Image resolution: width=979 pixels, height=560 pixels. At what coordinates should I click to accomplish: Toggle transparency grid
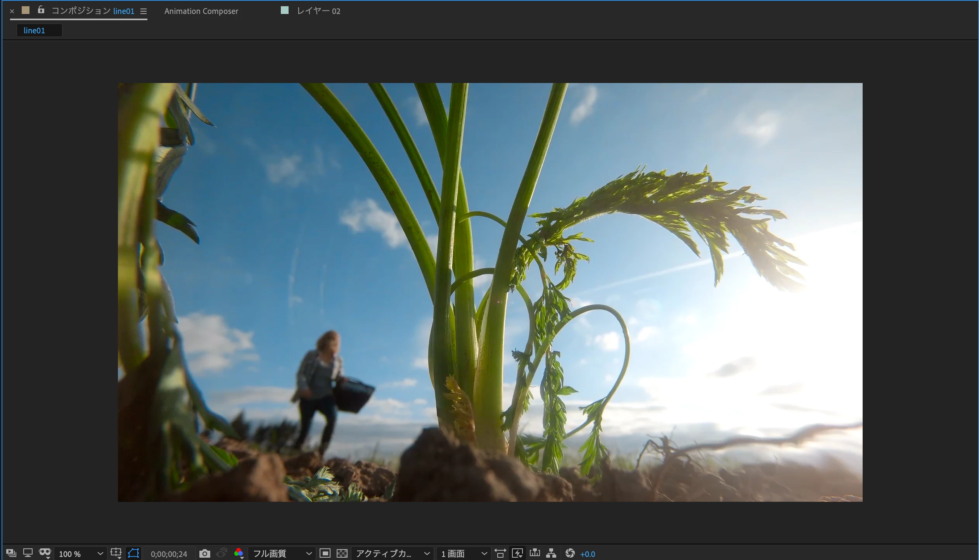point(342,553)
